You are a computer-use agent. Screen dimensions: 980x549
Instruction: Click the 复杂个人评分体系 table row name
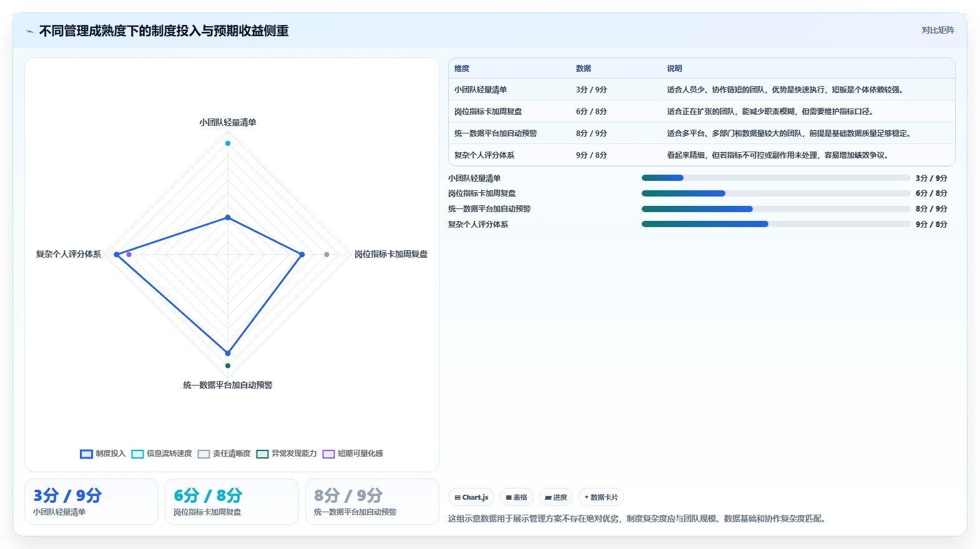click(x=484, y=155)
